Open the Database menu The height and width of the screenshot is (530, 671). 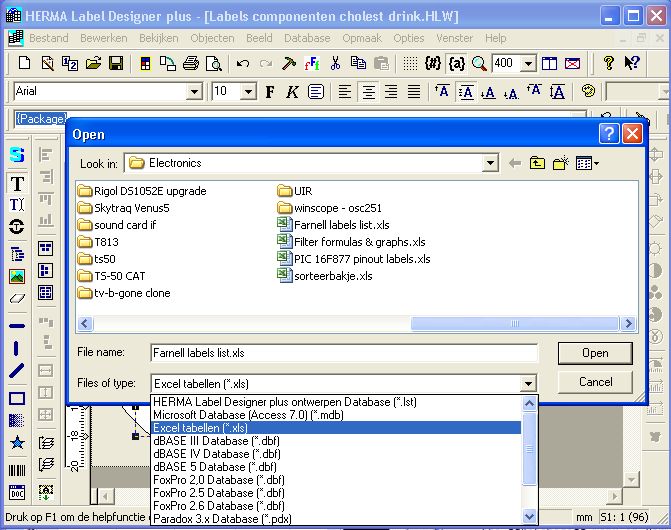click(306, 38)
